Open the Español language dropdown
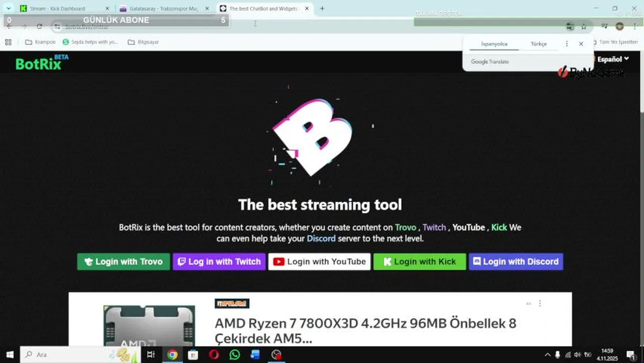The height and width of the screenshot is (363, 644). pyautogui.click(x=613, y=59)
